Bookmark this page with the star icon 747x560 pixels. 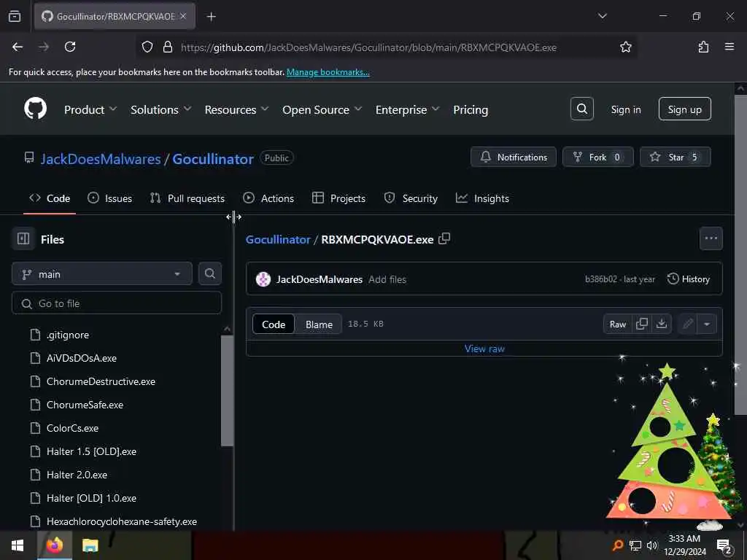click(625, 47)
